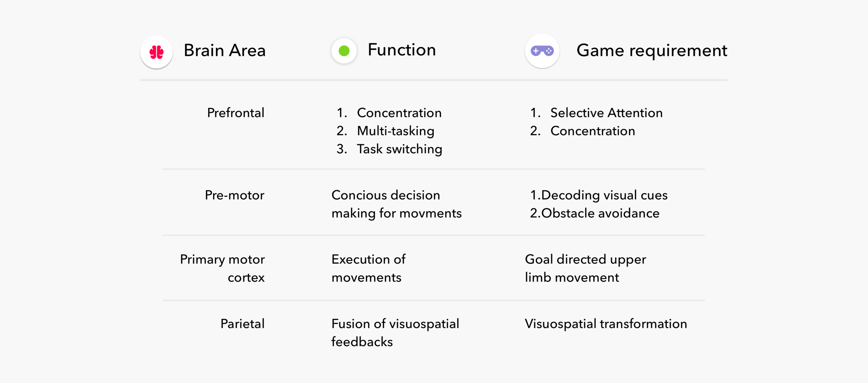Click the Primary motor cortex label
Viewport: 868px width, 383px height.
coord(222,268)
